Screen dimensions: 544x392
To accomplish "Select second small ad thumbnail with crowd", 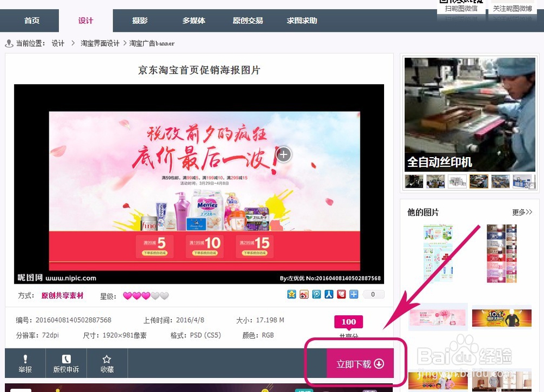I will [436, 182].
